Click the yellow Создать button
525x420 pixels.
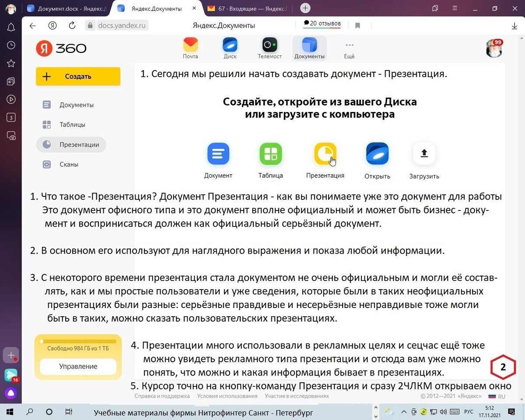(x=78, y=77)
